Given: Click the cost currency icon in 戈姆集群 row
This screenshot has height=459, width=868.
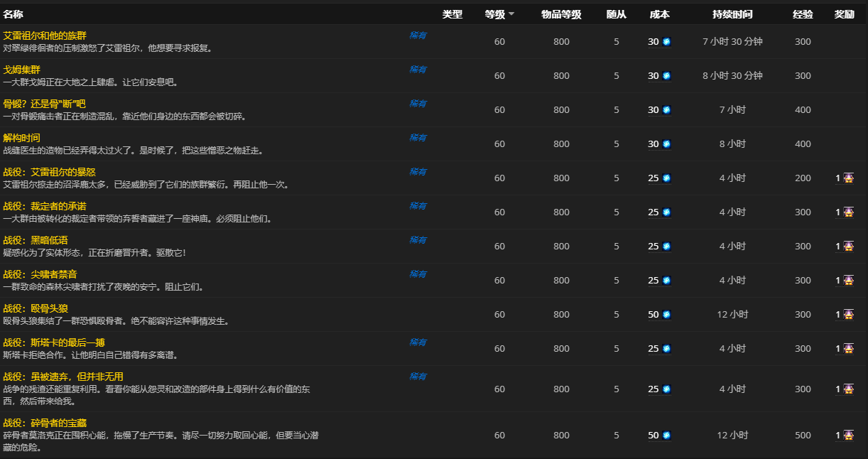Looking at the screenshot, I should 666,76.
